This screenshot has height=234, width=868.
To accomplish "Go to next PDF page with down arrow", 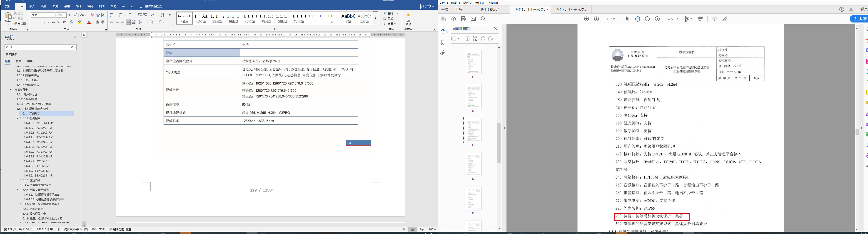I will (x=596, y=19).
